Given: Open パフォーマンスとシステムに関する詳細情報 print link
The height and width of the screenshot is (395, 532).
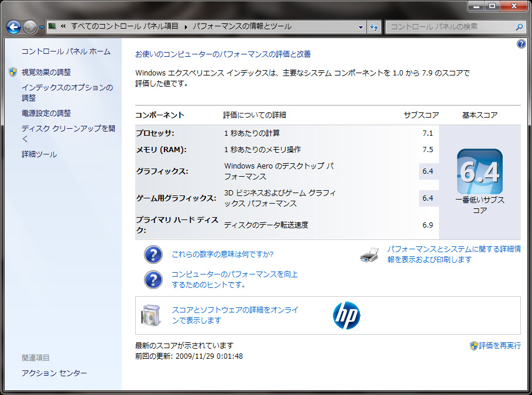Looking at the screenshot, I should pyautogui.click(x=454, y=254).
